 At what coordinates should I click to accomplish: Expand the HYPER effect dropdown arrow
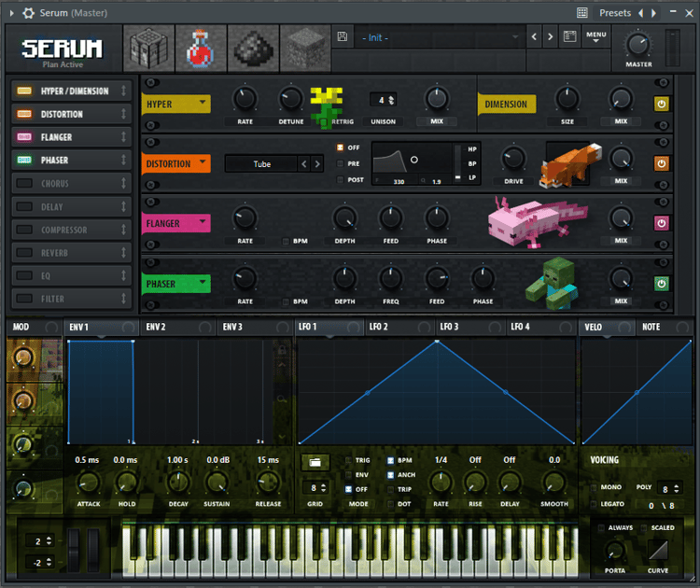(x=203, y=103)
